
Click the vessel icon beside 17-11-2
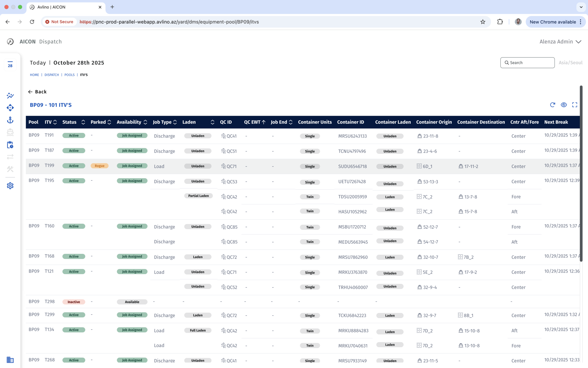pyautogui.click(x=461, y=166)
